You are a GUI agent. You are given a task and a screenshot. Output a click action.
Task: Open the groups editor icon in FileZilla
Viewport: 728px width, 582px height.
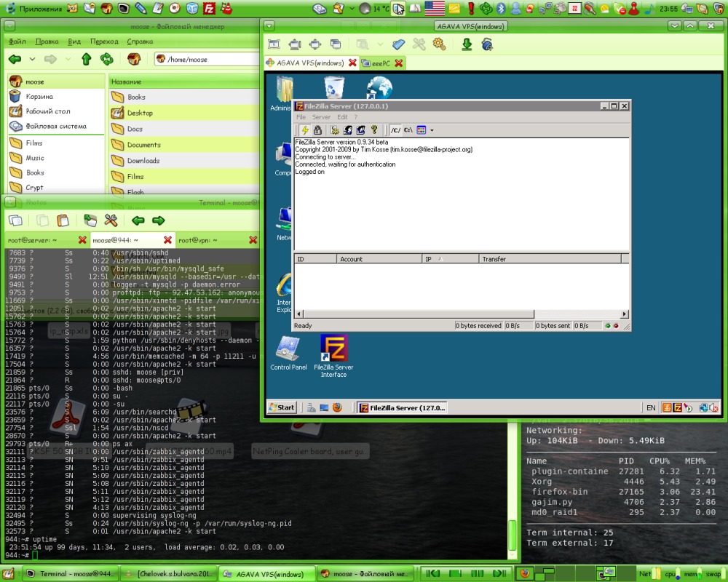click(361, 130)
